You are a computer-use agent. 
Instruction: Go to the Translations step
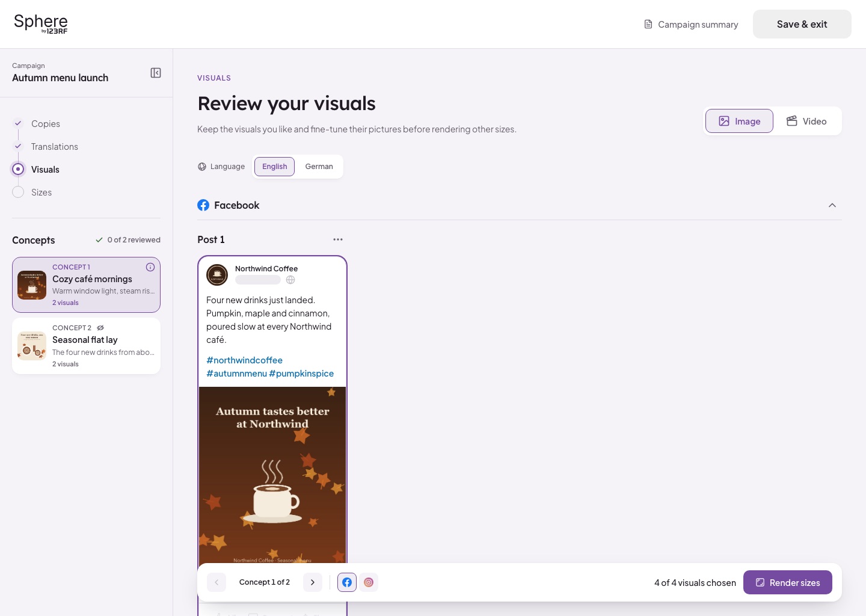tap(55, 147)
